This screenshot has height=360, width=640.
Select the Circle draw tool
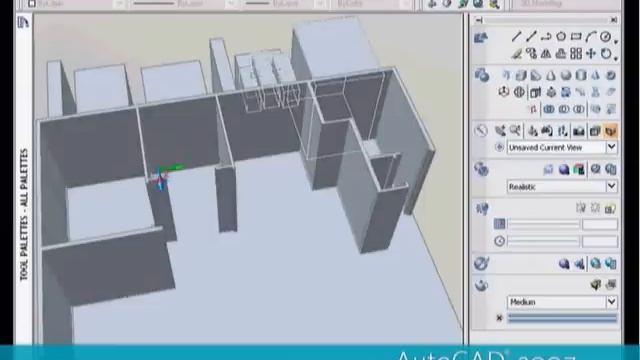click(606, 37)
